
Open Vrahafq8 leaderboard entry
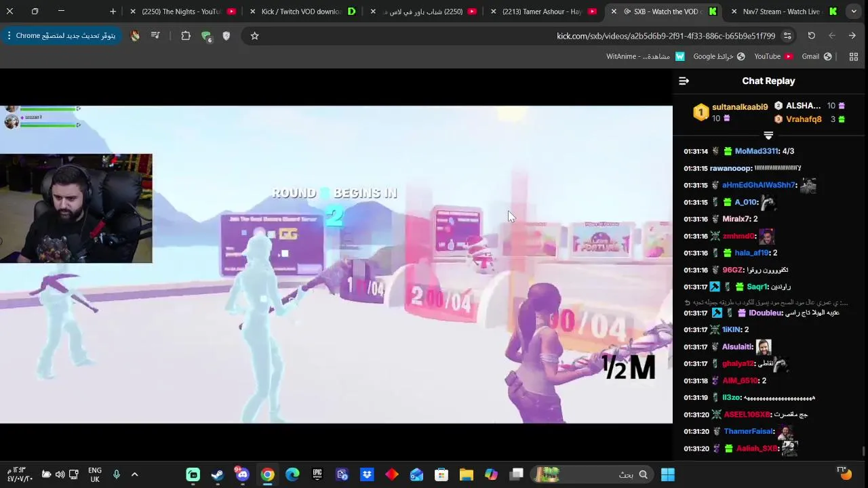point(804,119)
